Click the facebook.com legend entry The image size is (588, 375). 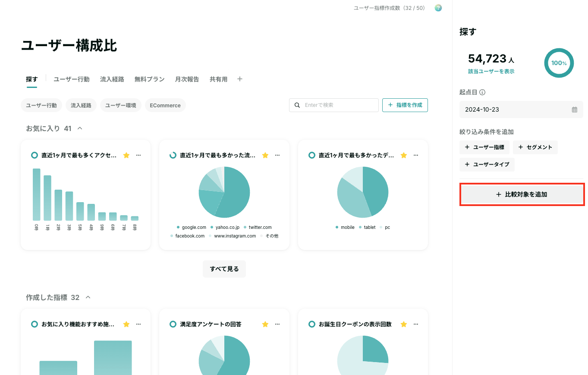click(x=187, y=236)
